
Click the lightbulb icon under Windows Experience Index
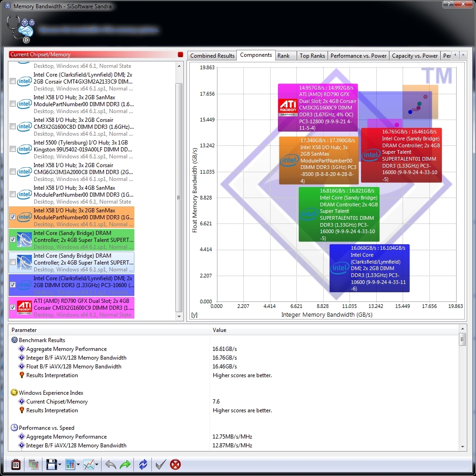[x=22, y=410]
